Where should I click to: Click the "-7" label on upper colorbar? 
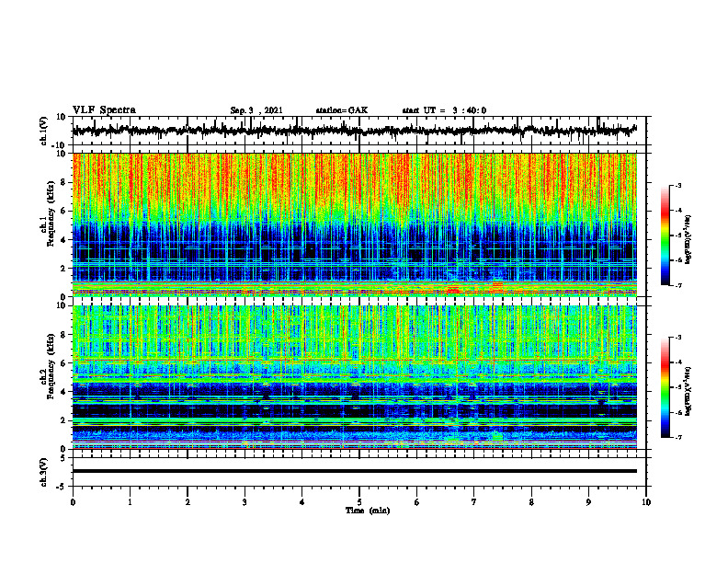click(678, 285)
